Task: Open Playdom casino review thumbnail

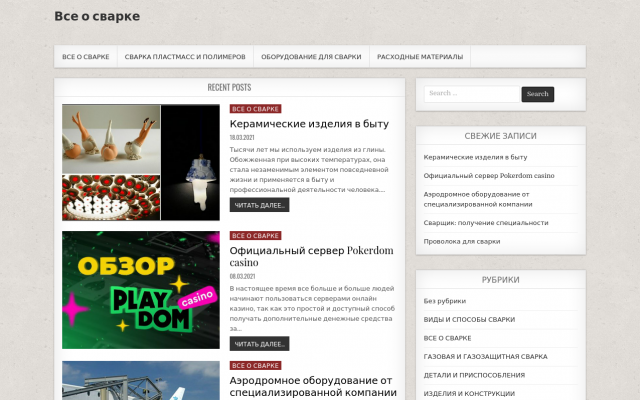Action: point(141,290)
